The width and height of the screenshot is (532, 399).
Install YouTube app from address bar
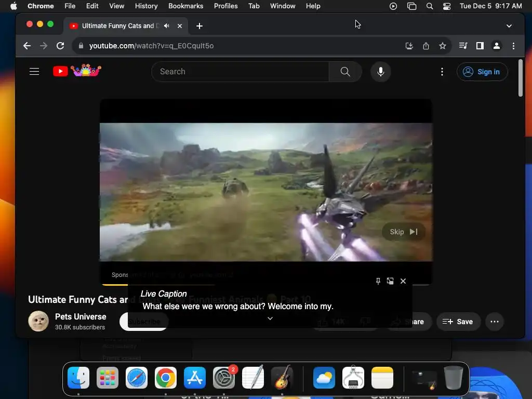(409, 46)
